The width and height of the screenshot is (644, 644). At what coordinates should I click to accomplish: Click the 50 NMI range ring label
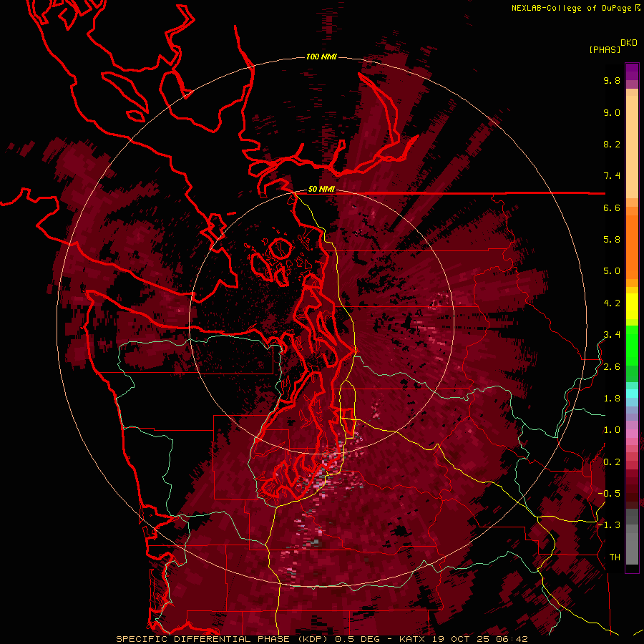click(x=321, y=190)
